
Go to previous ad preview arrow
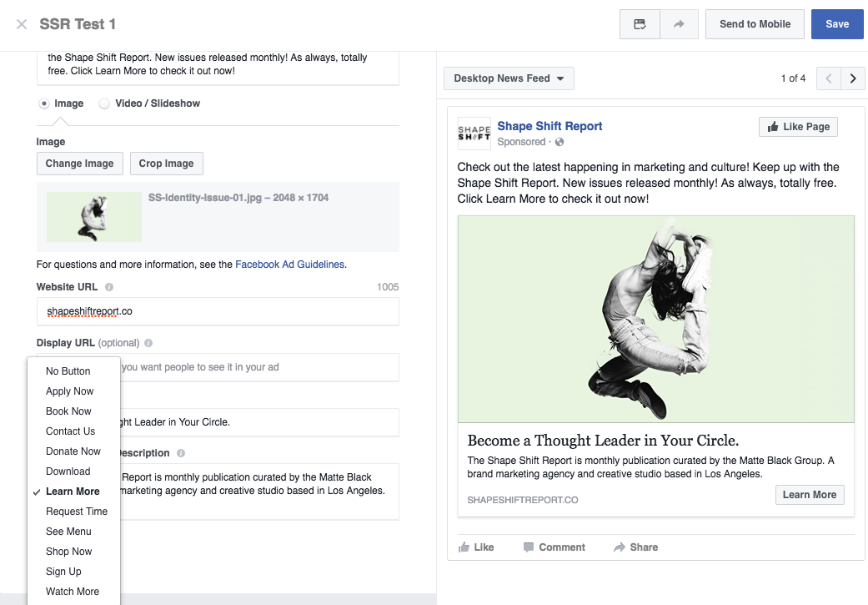point(829,78)
